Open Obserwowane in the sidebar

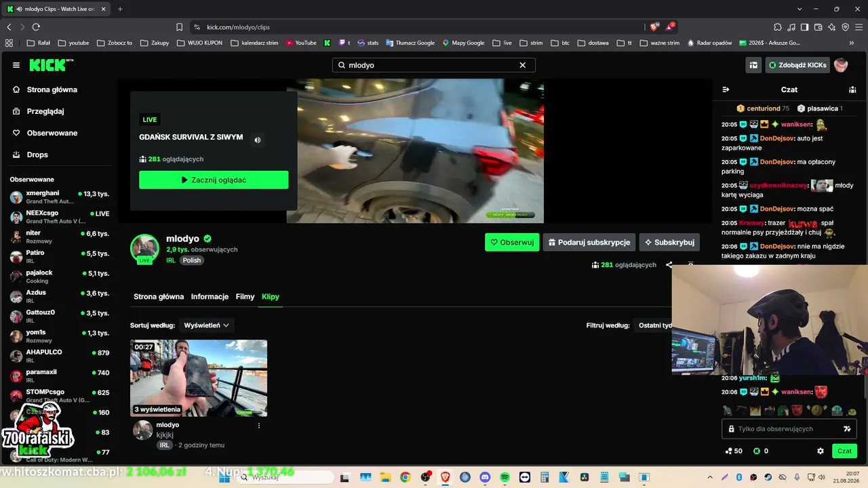pyautogui.click(x=45, y=133)
